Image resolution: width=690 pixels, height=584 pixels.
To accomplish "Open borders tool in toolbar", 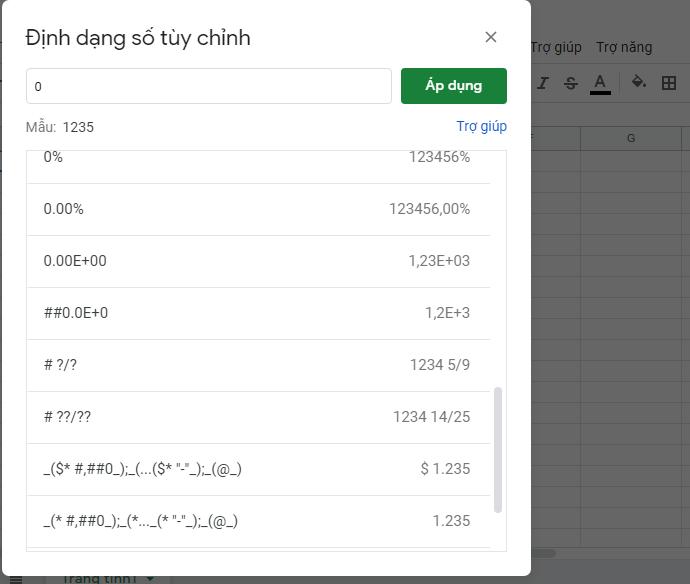I will click(669, 83).
